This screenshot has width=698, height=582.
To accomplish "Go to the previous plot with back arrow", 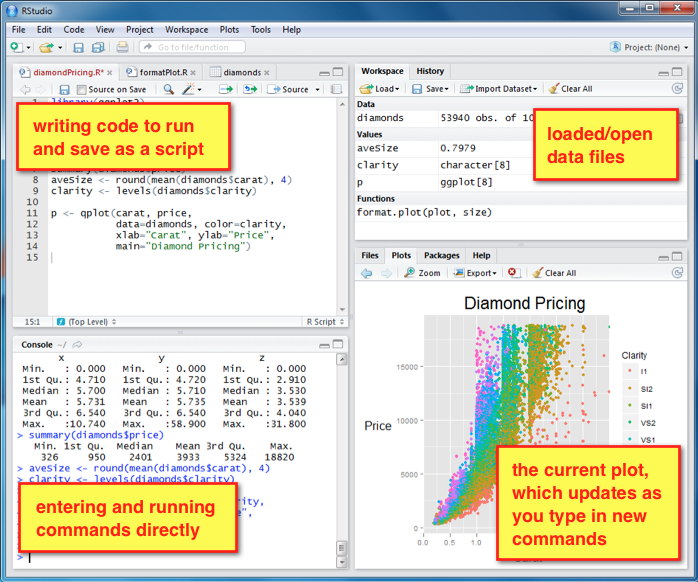I will [366, 272].
